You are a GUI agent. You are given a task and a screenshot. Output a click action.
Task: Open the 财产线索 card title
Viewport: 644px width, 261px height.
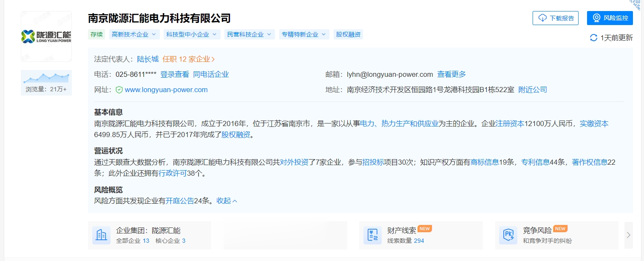point(402,231)
